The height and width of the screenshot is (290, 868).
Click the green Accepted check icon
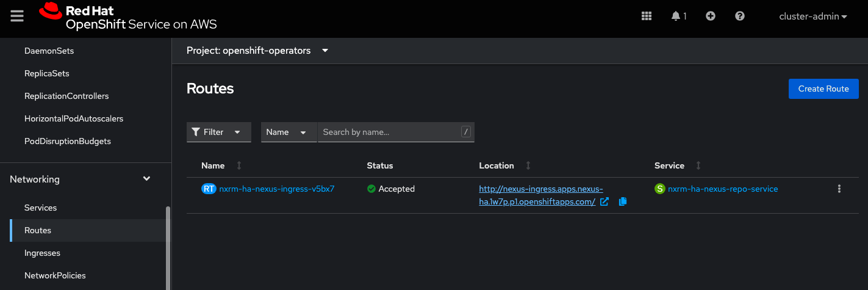371,189
